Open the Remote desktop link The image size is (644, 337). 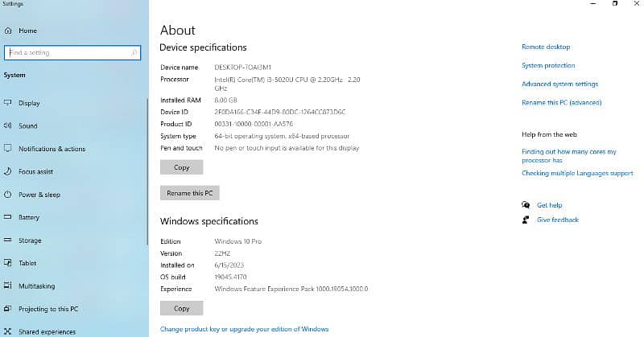(546, 47)
